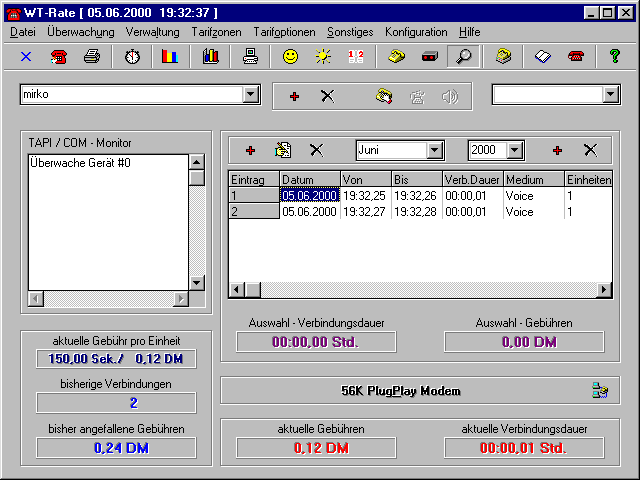Click Voice cell in entry 1 row

533,196
